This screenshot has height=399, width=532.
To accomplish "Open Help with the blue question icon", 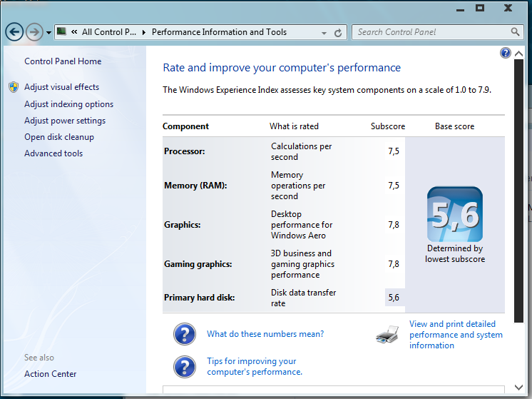I will [x=505, y=53].
